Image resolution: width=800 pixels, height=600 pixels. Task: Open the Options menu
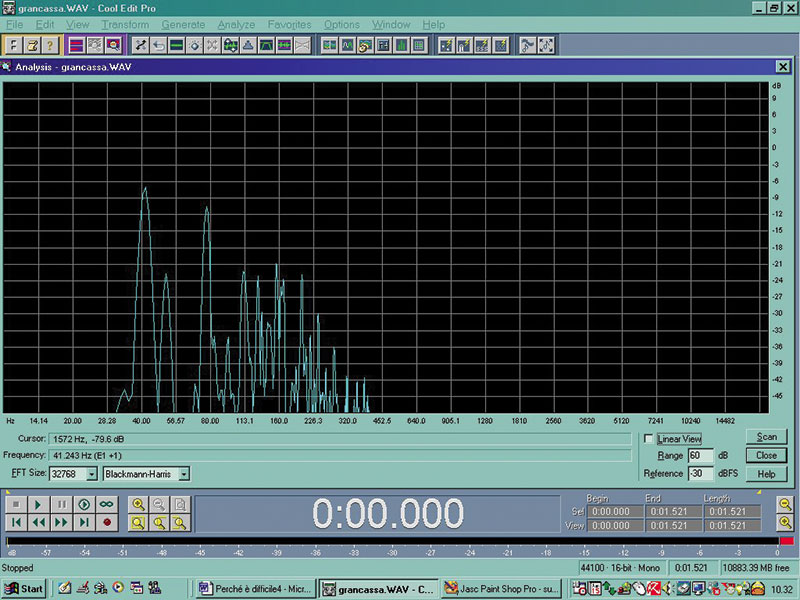tap(341, 24)
